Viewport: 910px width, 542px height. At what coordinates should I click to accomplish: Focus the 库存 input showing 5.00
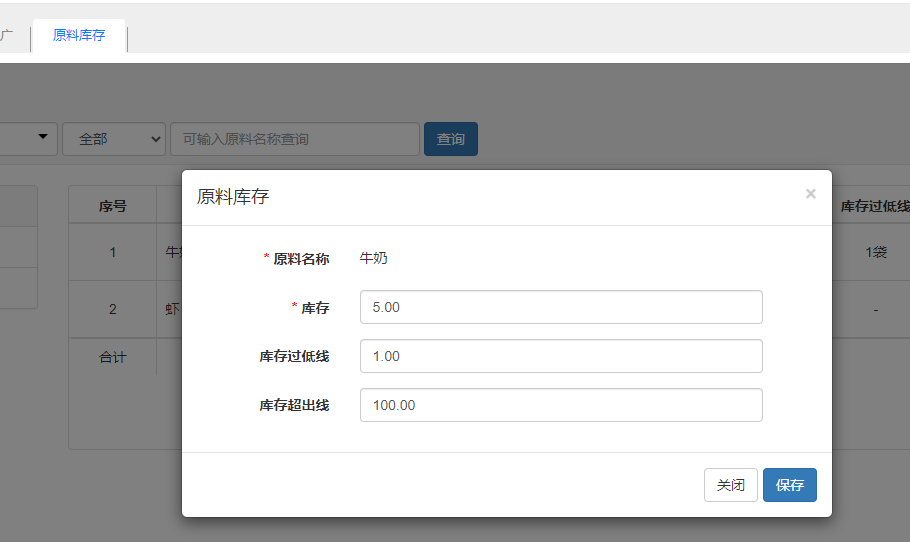(x=560, y=307)
